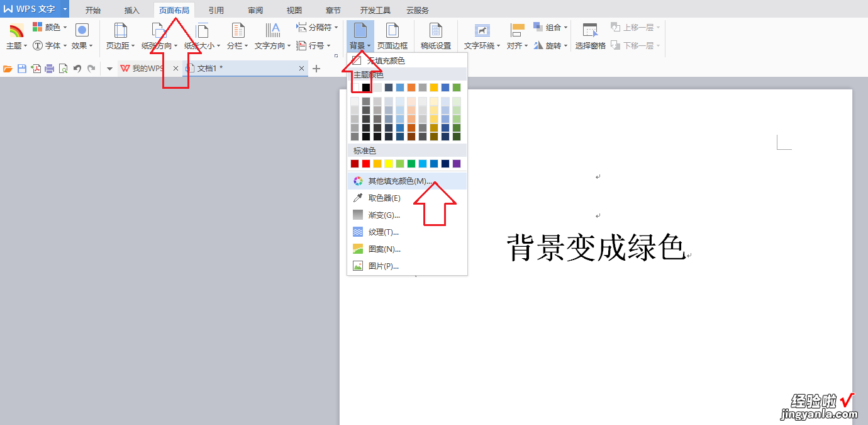Image resolution: width=868 pixels, height=425 pixels.
Task: Click the Paper Size (纸张大小) icon
Action: pyautogui.click(x=203, y=30)
